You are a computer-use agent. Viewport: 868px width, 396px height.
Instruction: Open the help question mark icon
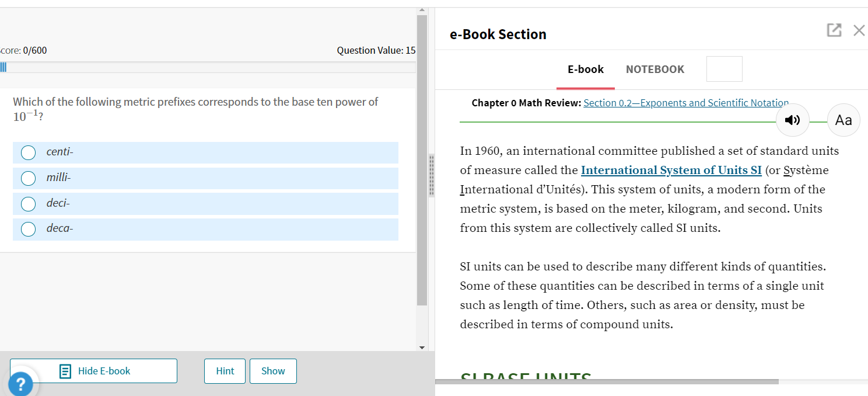click(x=21, y=384)
